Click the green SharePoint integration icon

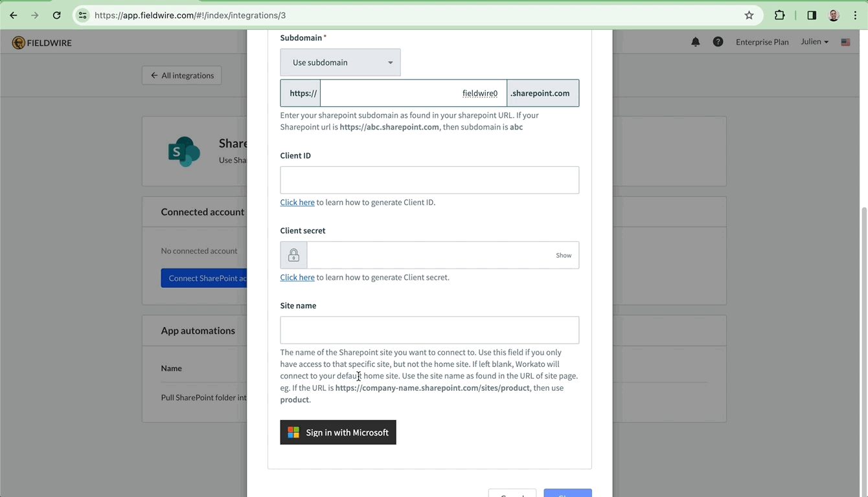tap(184, 151)
